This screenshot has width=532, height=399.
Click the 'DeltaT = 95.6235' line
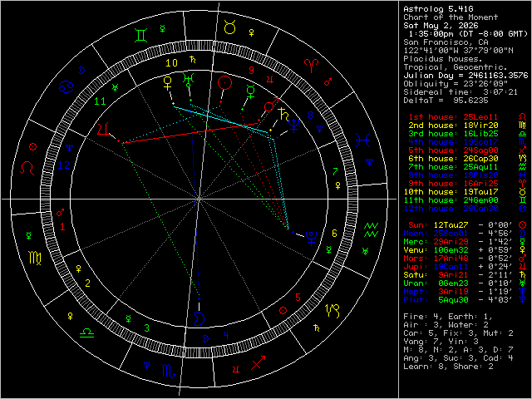click(x=446, y=100)
